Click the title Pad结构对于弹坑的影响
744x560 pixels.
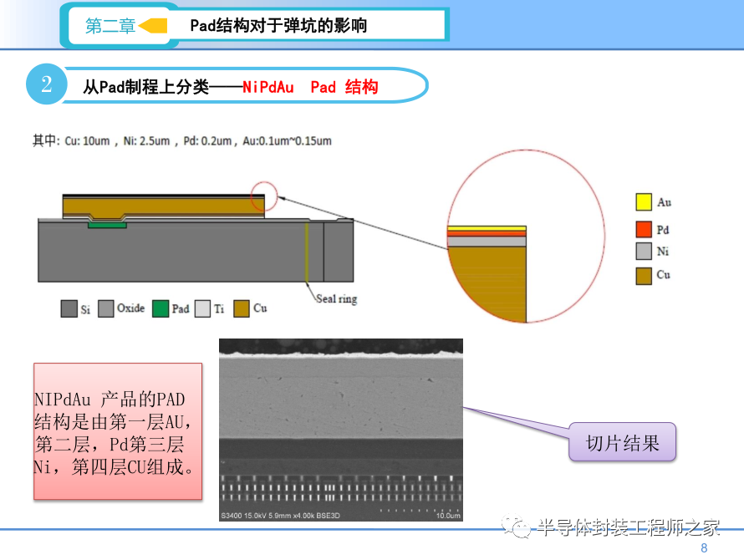[278, 26]
